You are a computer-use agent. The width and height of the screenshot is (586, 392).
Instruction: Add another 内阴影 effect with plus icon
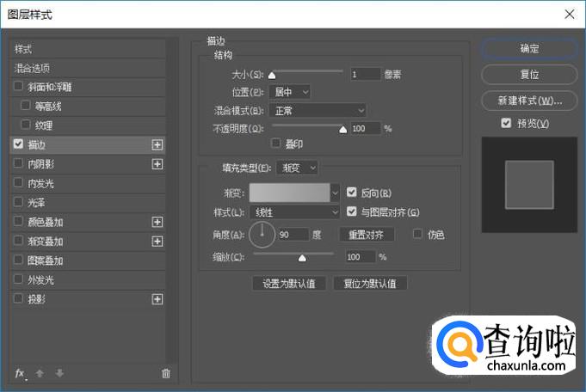[x=157, y=164]
